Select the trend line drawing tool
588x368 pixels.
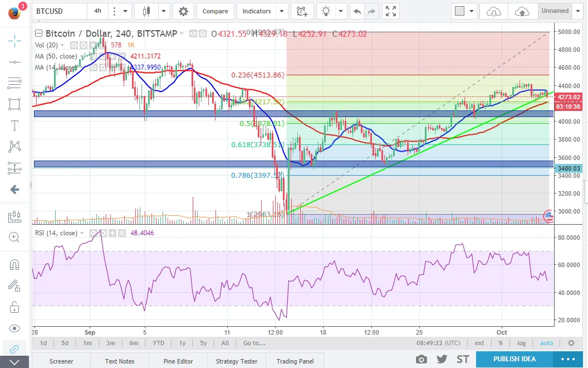[x=14, y=62]
